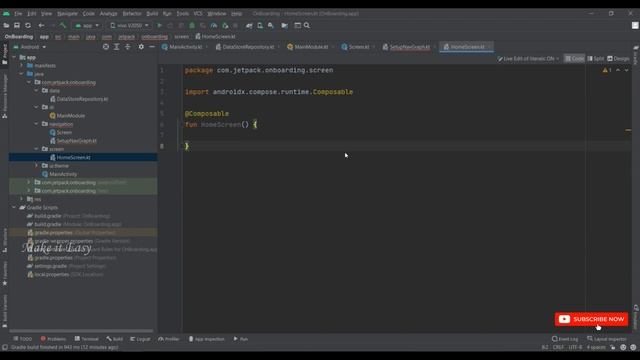This screenshot has height=360, width=640.
Task: Open the Analyze menu
Action: [109, 13]
